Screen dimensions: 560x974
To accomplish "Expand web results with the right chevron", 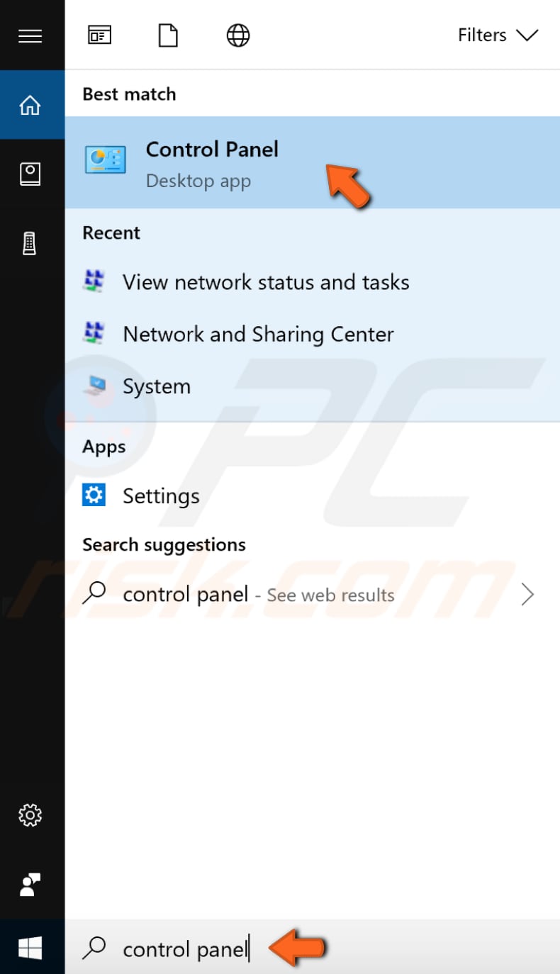I will 527,594.
